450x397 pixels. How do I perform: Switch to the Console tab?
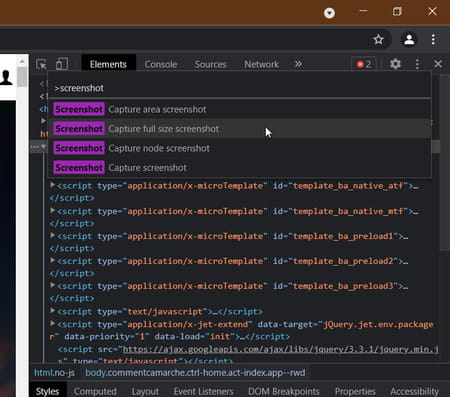tap(161, 64)
